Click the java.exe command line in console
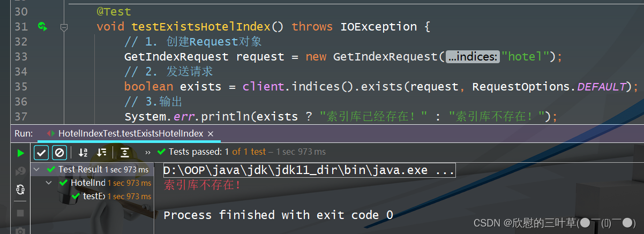Viewport: 644px width, 234px height. click(309, 171)
